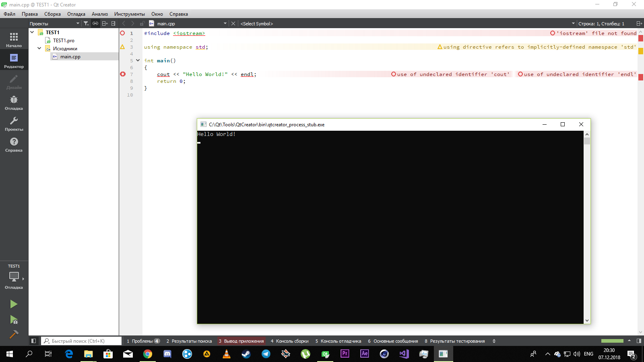This screenshot has width=644, height=362.
Task: Open TEST1.pro file in project tree
Action: pyautogui.click(x=64, y=41)
